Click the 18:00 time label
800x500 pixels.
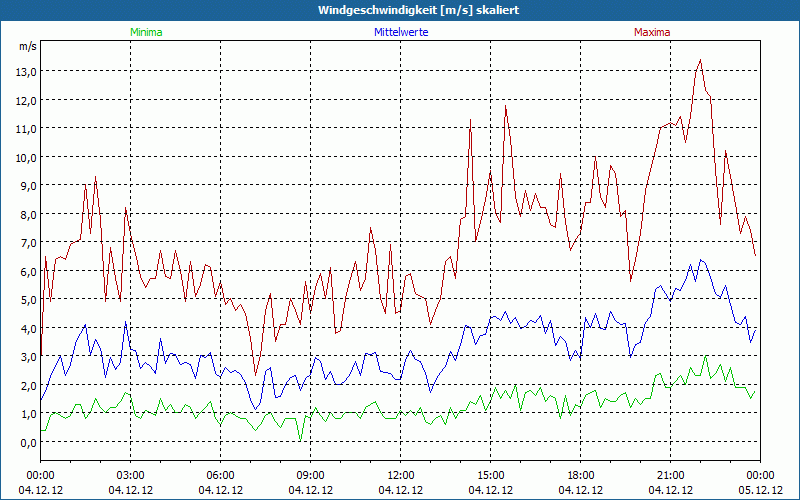[581, 476]
